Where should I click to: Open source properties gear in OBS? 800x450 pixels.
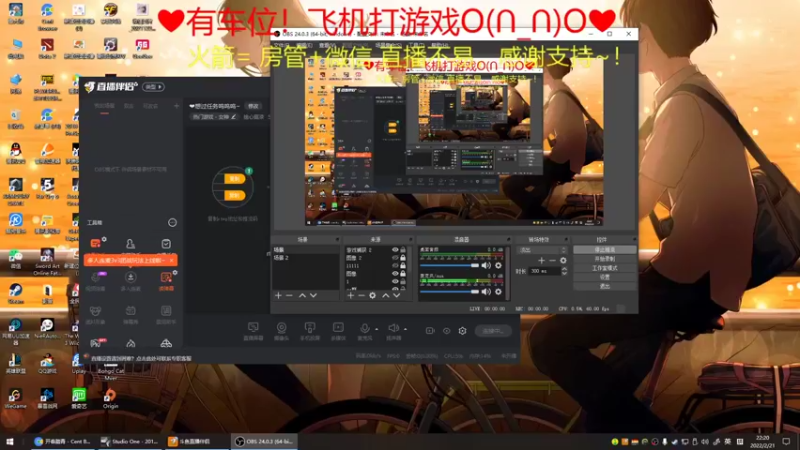[372, 295]
